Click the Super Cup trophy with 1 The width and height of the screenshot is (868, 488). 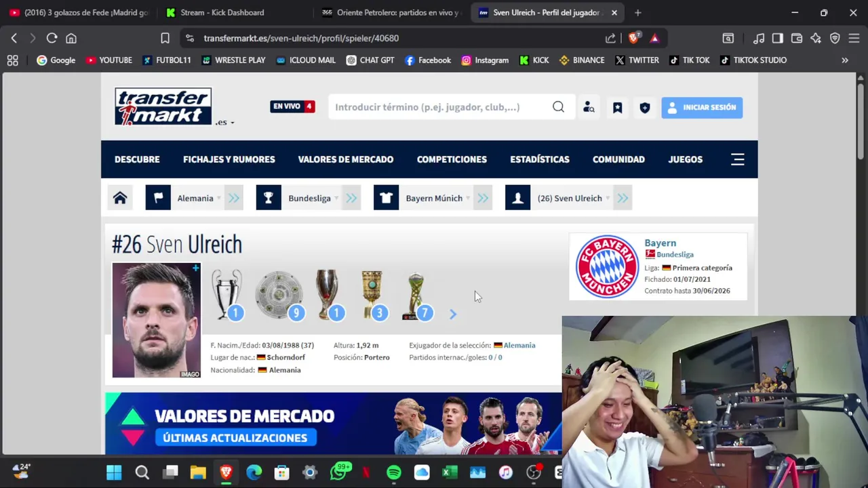tap(329, 294)
